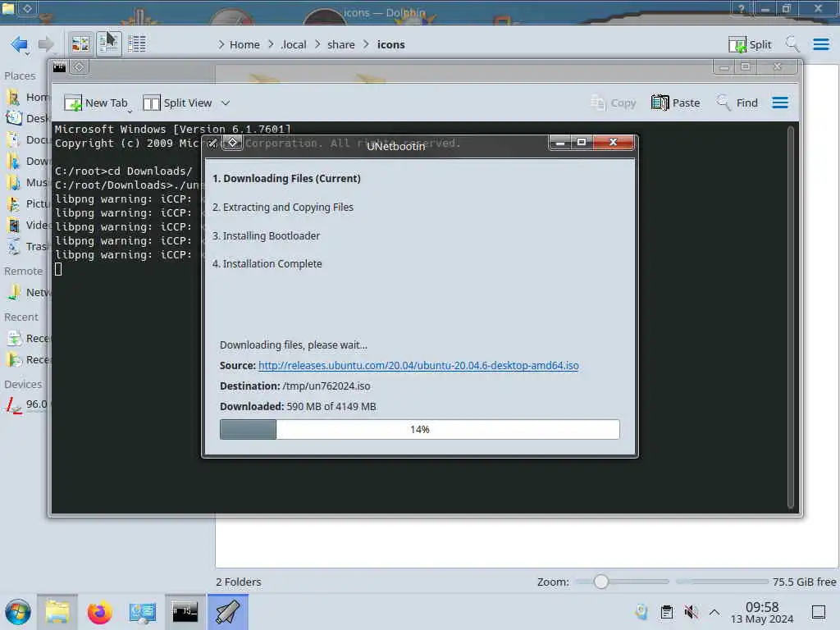Open clipboard icon in system tray
The width and height of the screenshot is (840, 630).
(667, 612)
